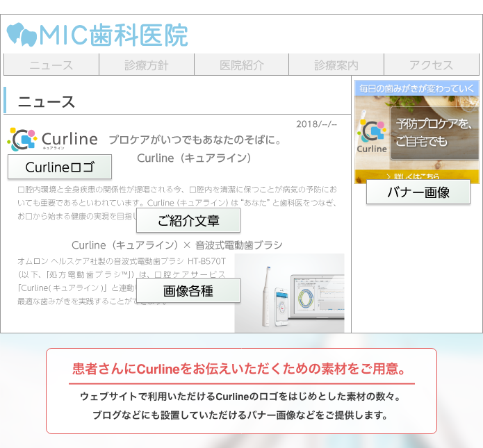Open the 医院紹介 navigation tab

click(242, 65)
